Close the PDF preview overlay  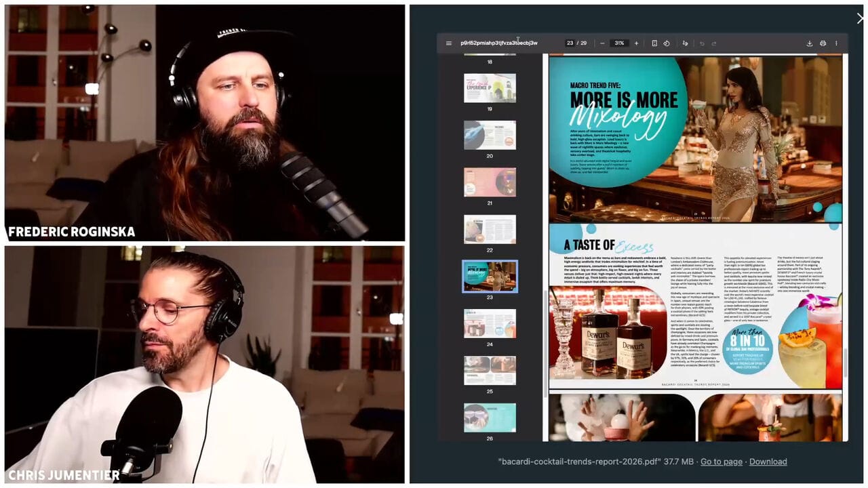tap(860, 19)
